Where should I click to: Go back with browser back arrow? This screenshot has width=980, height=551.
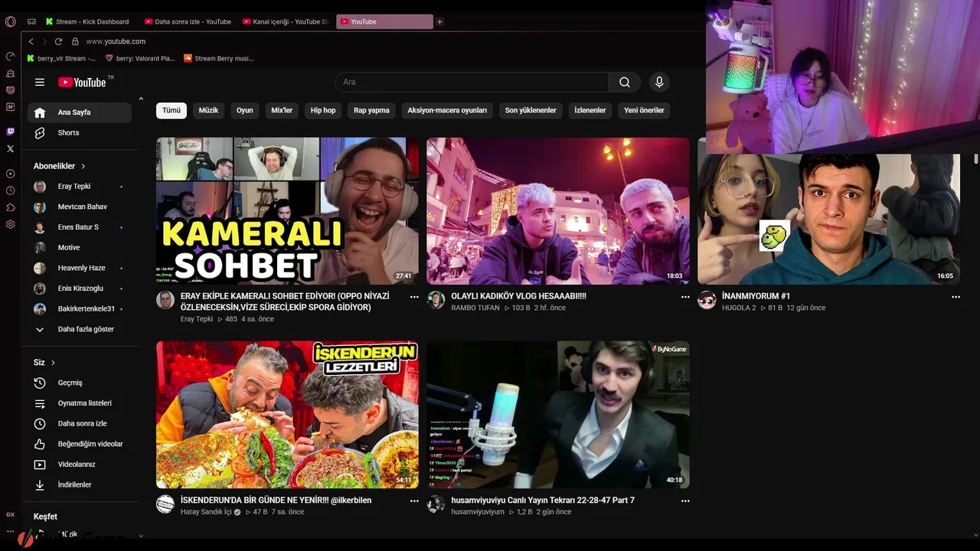tap(31, 41)
